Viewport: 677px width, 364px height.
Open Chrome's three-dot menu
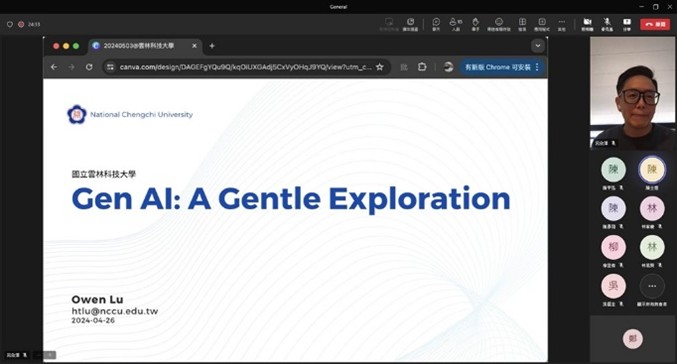pyautogui.click(x=537, y=67)
